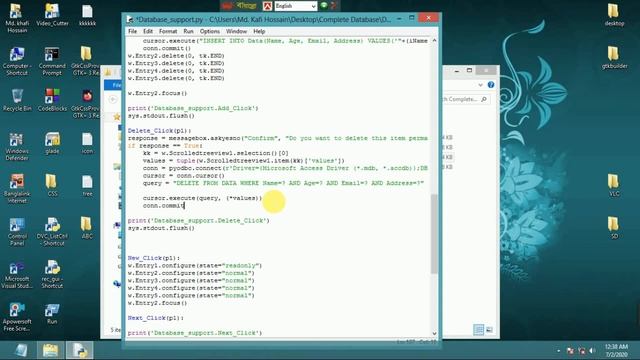The image size is (640, 360).
Task: Click the editor vertical scrollbar thumb
Action: 434,234
